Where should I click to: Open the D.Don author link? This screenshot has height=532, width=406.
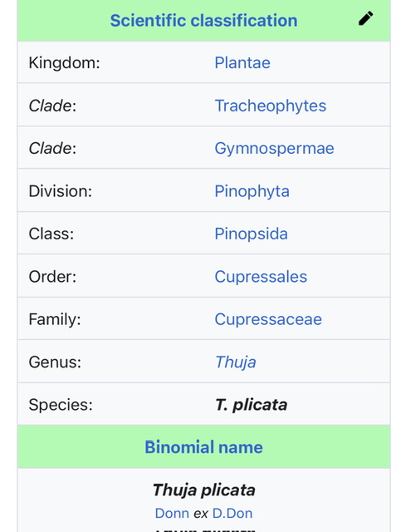232,514
